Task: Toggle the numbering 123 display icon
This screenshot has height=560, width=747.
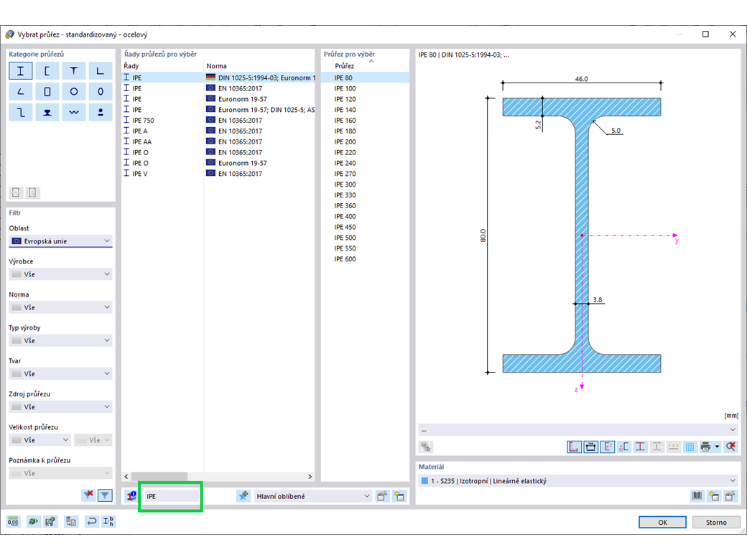Action: [x=674, y=447]
